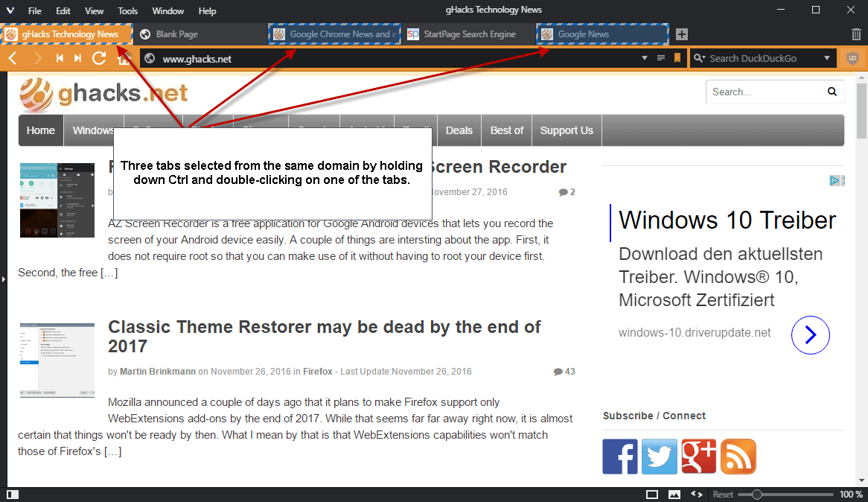Open the View menu
868x502 pixels.
[94, 11]
